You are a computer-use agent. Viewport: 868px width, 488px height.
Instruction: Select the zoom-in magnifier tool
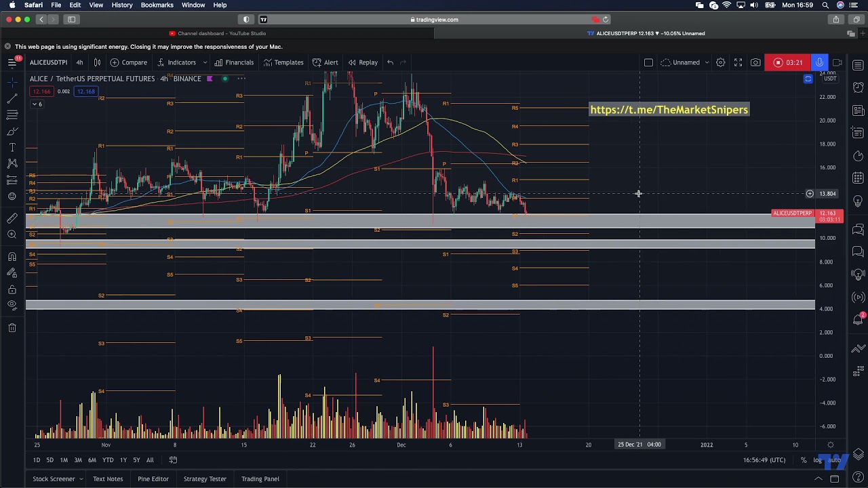click(12, 235)
